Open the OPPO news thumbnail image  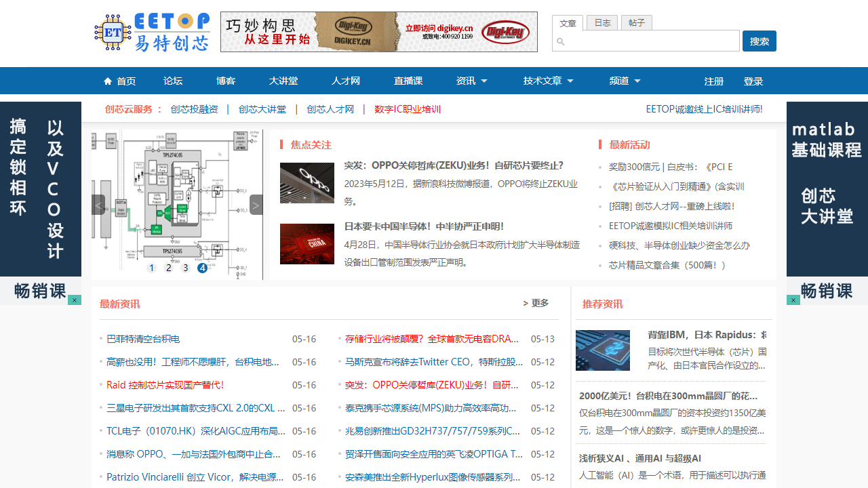point(307,183)
